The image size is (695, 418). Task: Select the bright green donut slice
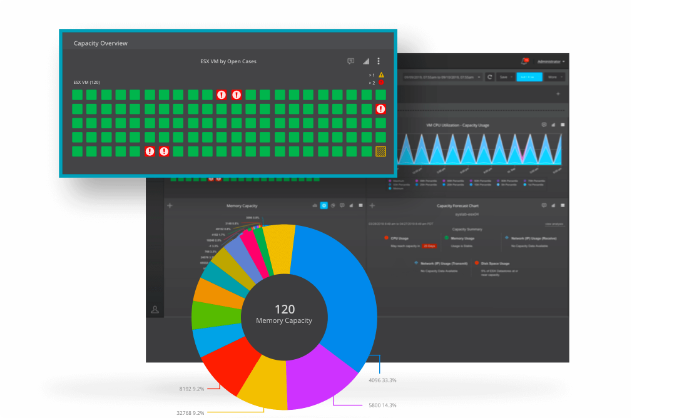coord(215,314)
